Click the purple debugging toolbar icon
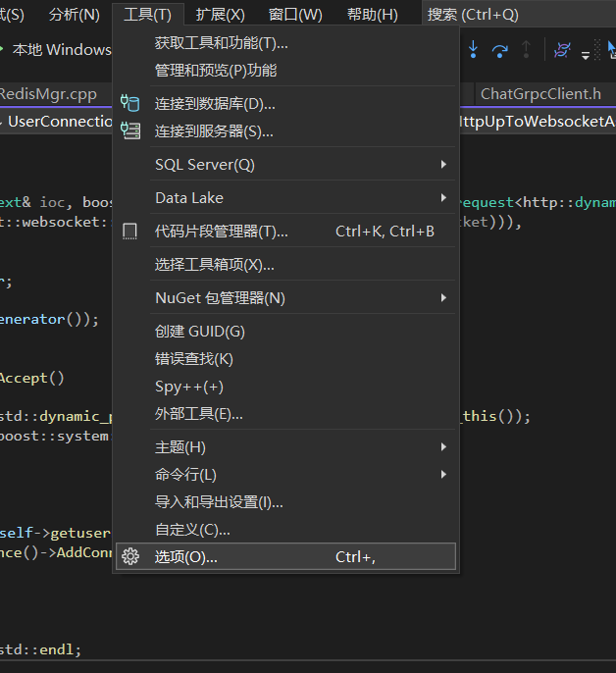The image size is (616, 673). (562, 50)
